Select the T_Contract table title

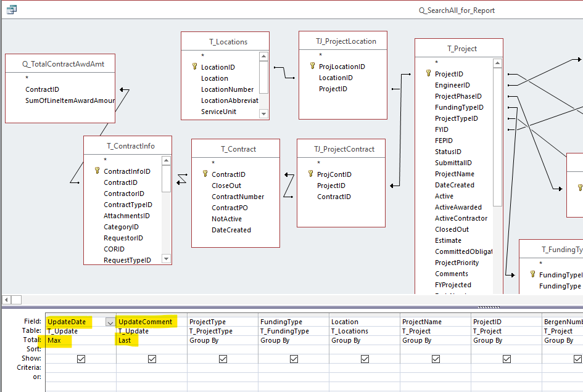pos(238,149)
